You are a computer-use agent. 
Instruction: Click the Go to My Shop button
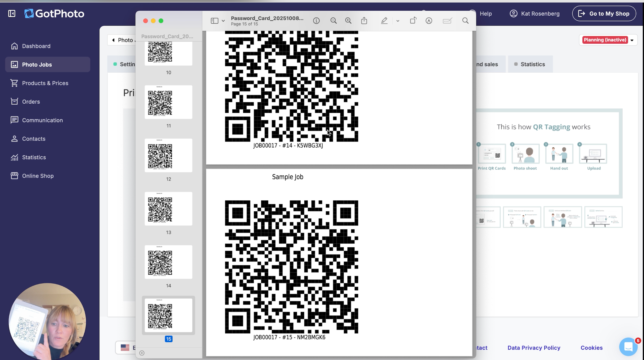(x=604, y=14)
